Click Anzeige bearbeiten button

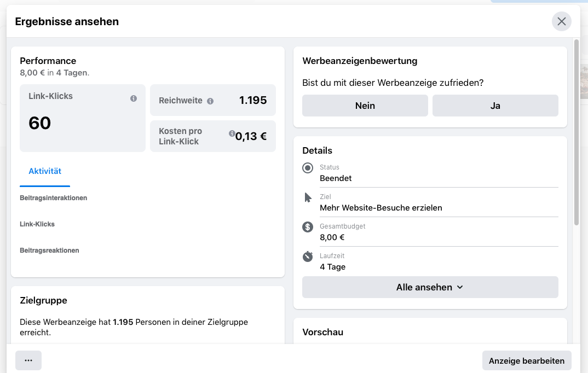coord(527,360)
